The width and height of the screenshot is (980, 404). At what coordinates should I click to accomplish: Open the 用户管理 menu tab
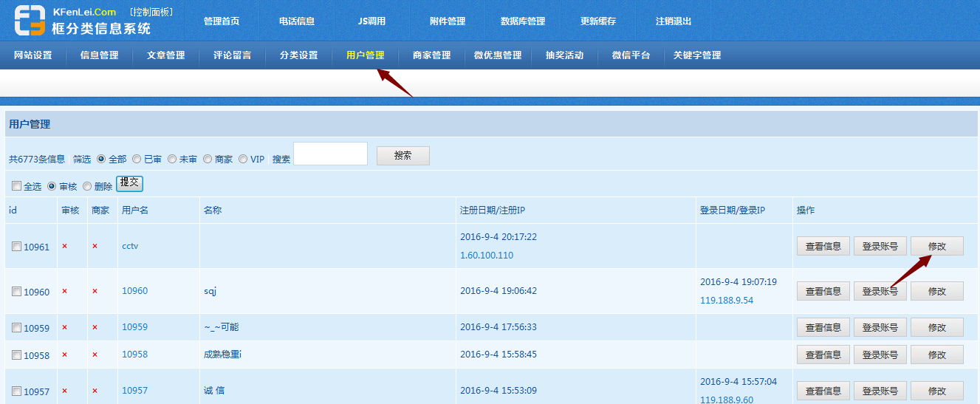pos(365,55)
